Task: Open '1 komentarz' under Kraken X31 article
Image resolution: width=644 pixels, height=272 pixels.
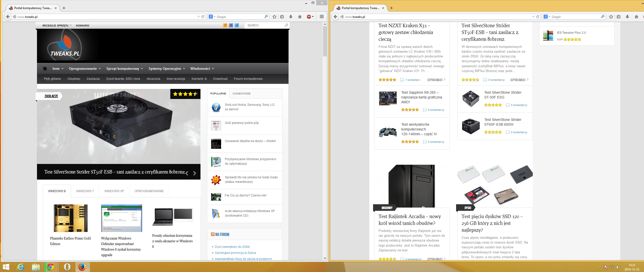Action: (x=413, y=80)
